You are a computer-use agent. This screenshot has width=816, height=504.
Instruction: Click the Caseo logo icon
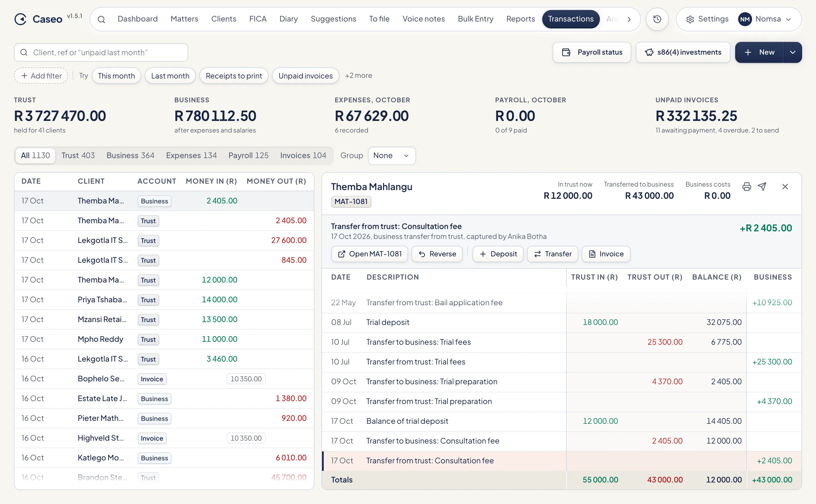(20, 19)
